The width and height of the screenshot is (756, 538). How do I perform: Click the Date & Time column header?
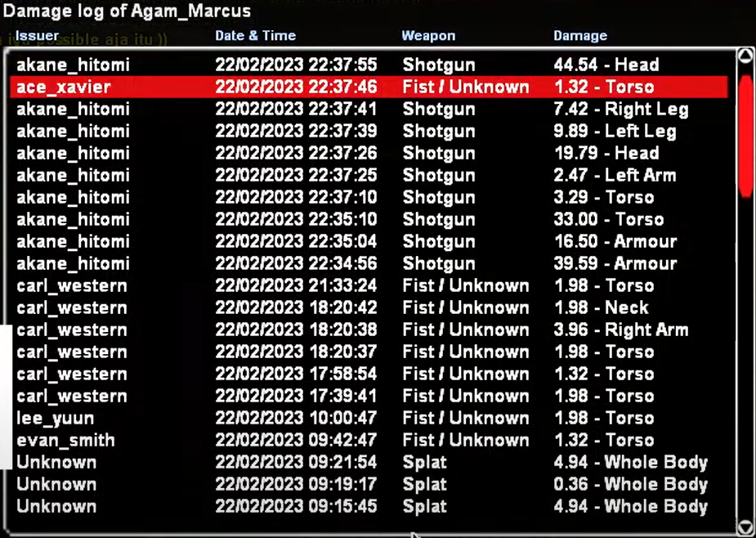pyautogui.click(x=255, y=36)
